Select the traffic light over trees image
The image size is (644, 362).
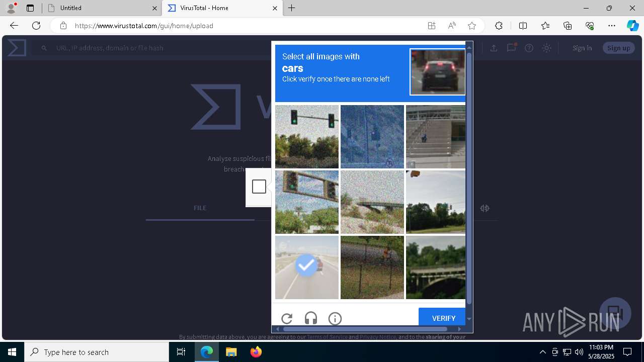tap(307, 137)
